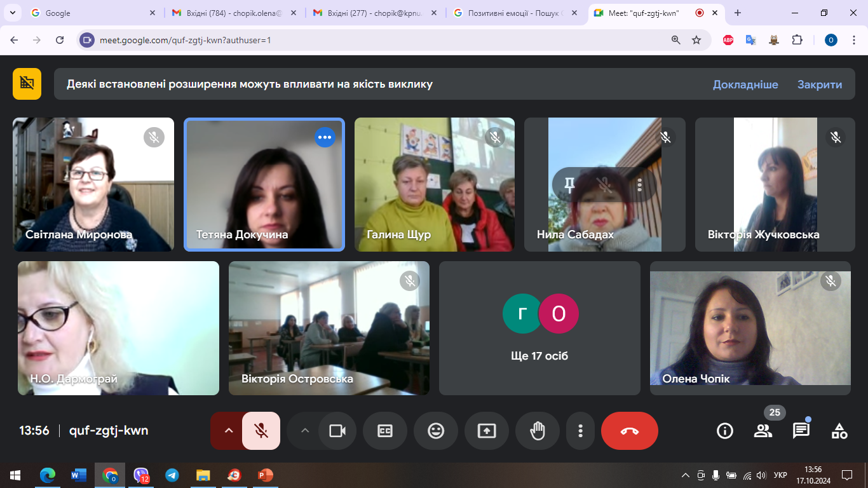Click the 'Ще 17 осіб' participants tile
The image size is (868, 488).
pyautogui.click(x=539, y=328)
